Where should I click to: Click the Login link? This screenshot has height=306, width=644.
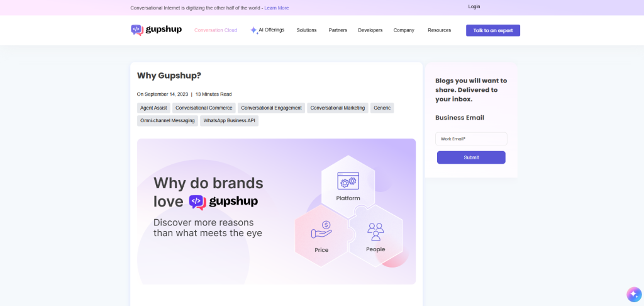pyautogui.click(x=474, y=6)
